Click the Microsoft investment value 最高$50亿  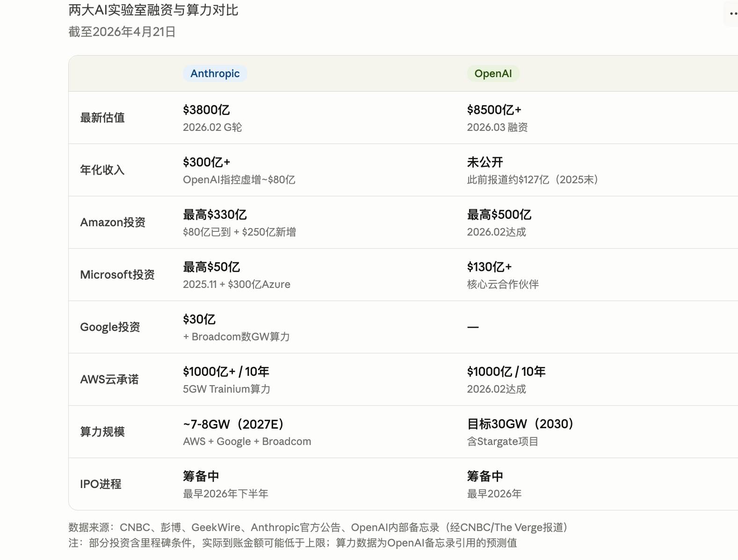(211, 267)
